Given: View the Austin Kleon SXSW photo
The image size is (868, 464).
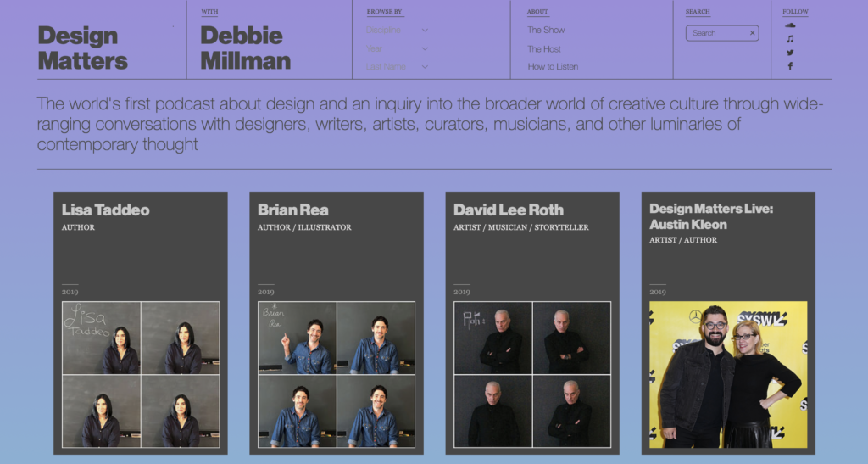Looking at the screenshot, I should click(x=728, y=374).
